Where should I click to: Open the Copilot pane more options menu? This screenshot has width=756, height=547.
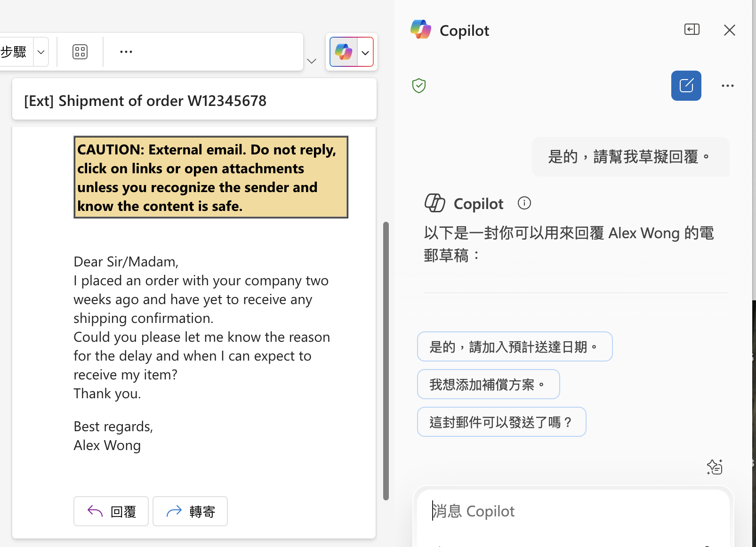pos(727,86)
